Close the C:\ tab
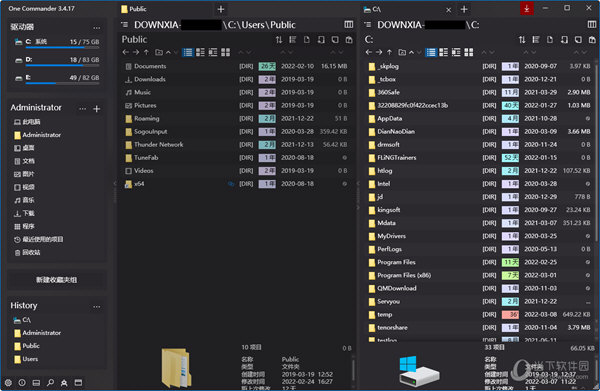The height and width of the screenshot is (391, 600). pos(448,10)
